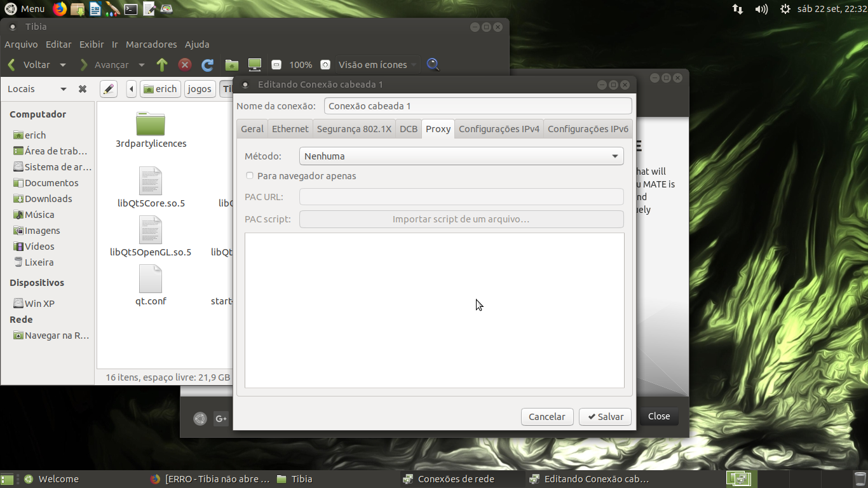Click the home folder toolbar icon

point(232,65)
